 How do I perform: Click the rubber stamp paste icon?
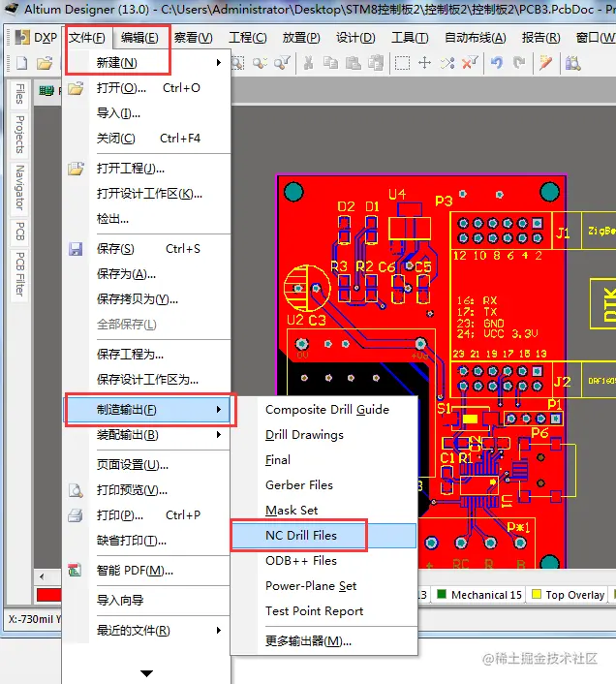click(x=376, y=63)
